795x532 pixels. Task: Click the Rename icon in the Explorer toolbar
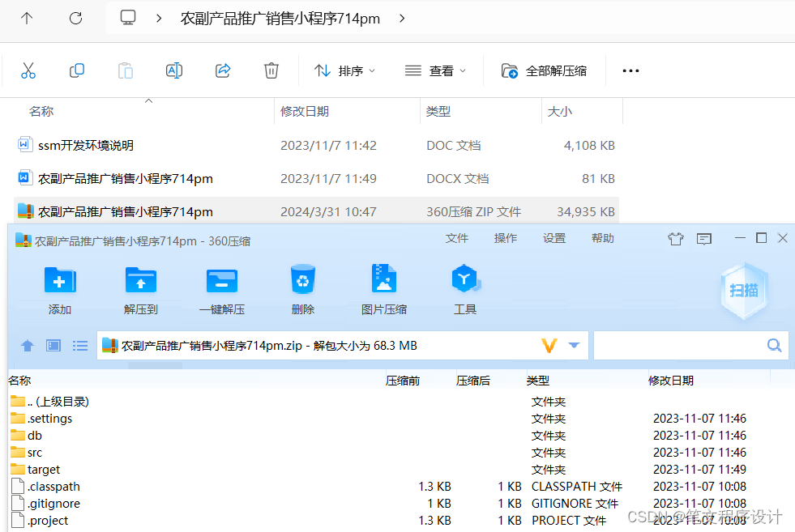click(x=174, y=70)
